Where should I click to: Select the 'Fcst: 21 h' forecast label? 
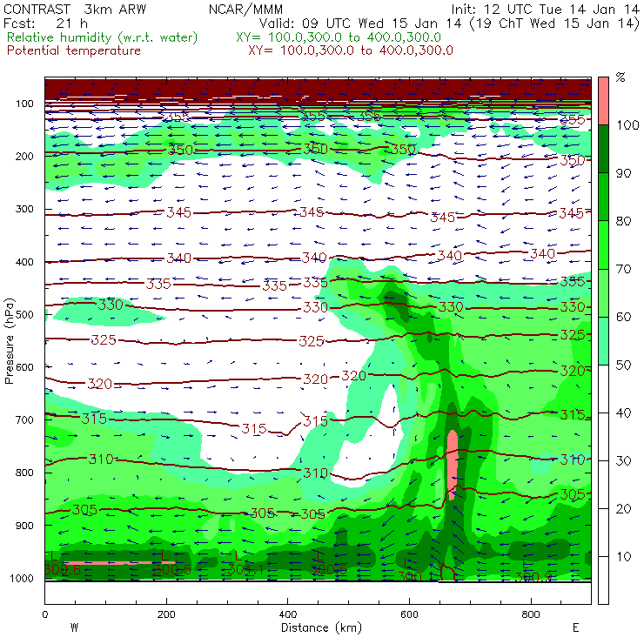click(45, 23)
